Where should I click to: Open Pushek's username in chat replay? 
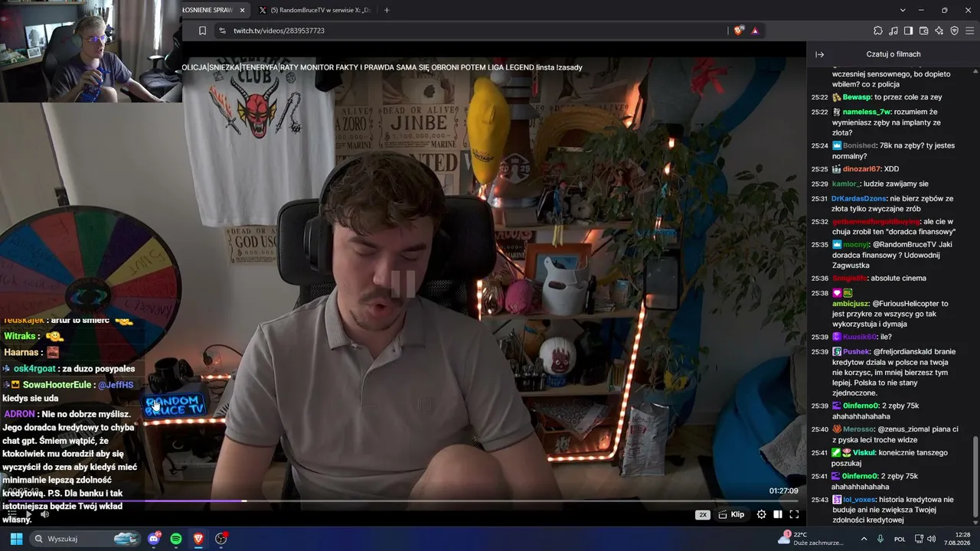point(857,352)
